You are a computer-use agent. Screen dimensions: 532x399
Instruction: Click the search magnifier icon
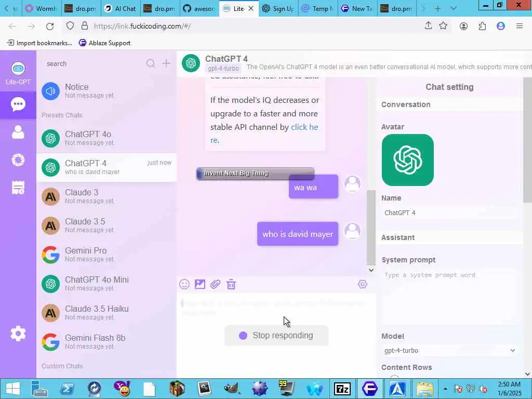click(150, 63)
